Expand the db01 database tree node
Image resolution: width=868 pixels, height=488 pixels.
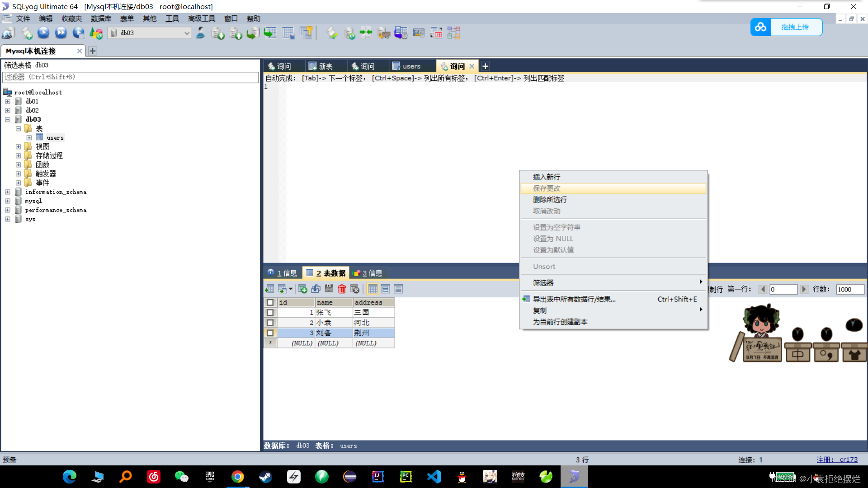[x=9, y=101]
